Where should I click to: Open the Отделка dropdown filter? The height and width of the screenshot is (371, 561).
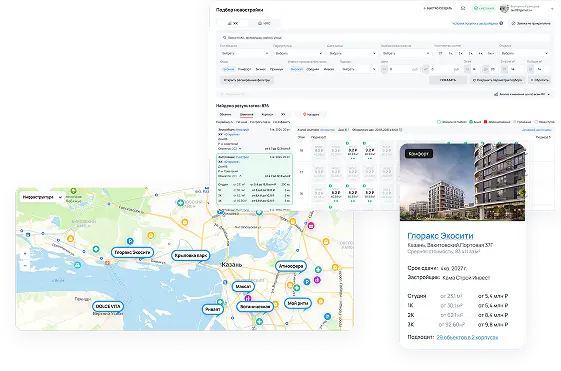pos(524,53)
